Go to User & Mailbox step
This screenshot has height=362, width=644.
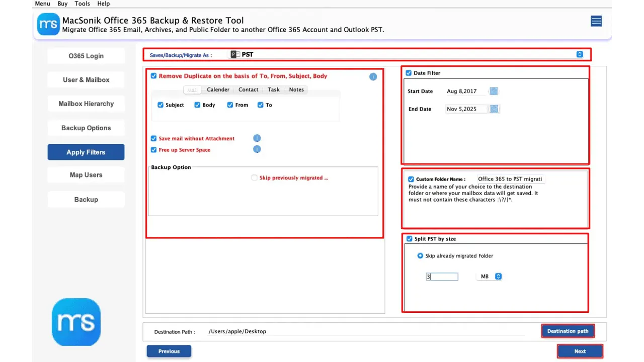pos(86,80)
